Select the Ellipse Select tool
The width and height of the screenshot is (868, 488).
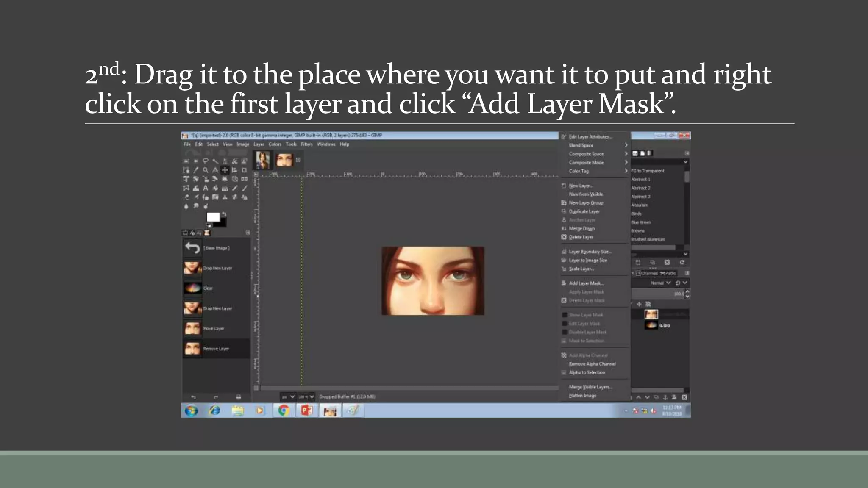[195, 161]
